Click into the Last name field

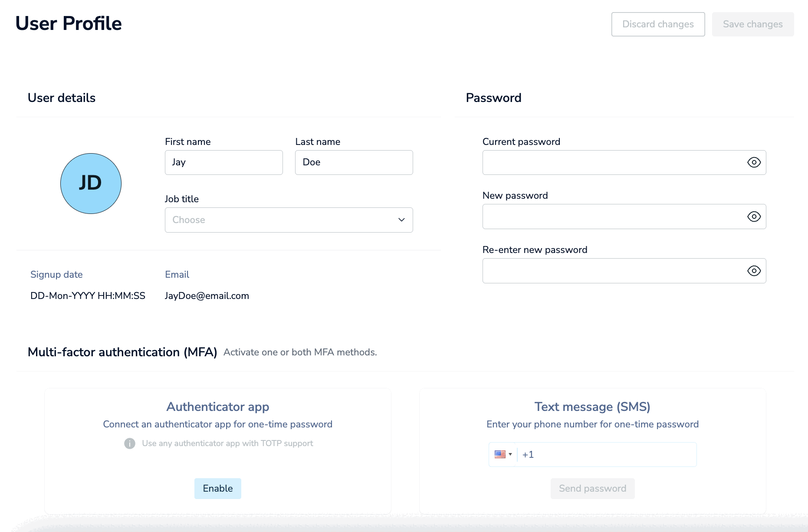(x=354, y=162)
